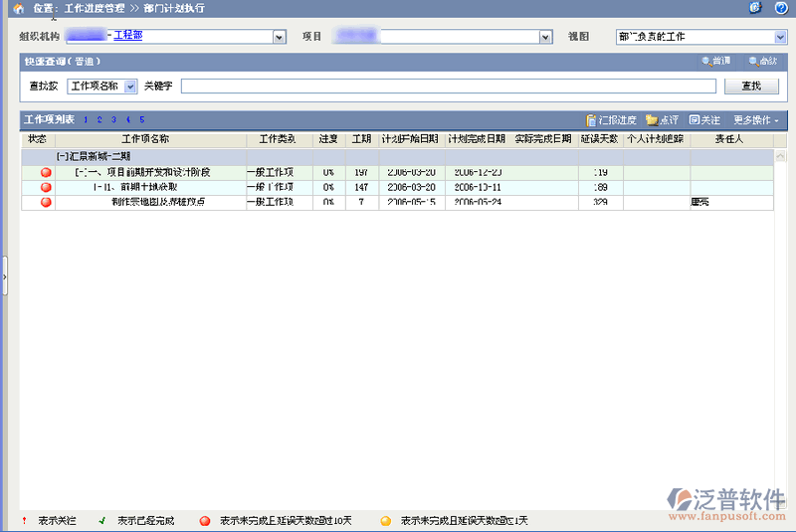Open the 视图 view dropdown
The image size is (796, 532).
tap(778, 38)
